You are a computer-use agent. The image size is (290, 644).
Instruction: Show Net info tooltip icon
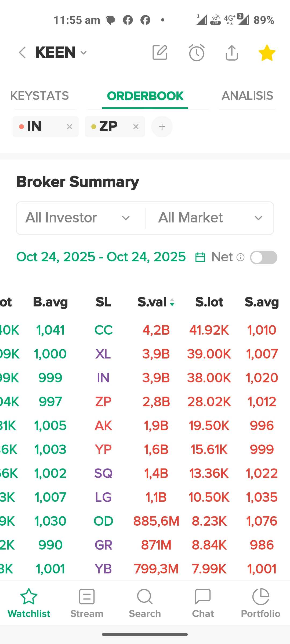point(240,257)
